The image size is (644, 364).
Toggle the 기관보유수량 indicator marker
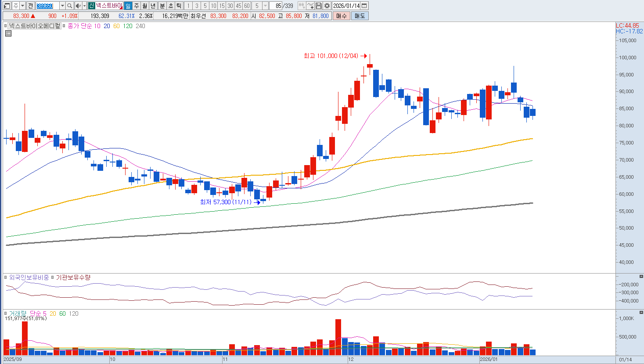pos(53,278)
